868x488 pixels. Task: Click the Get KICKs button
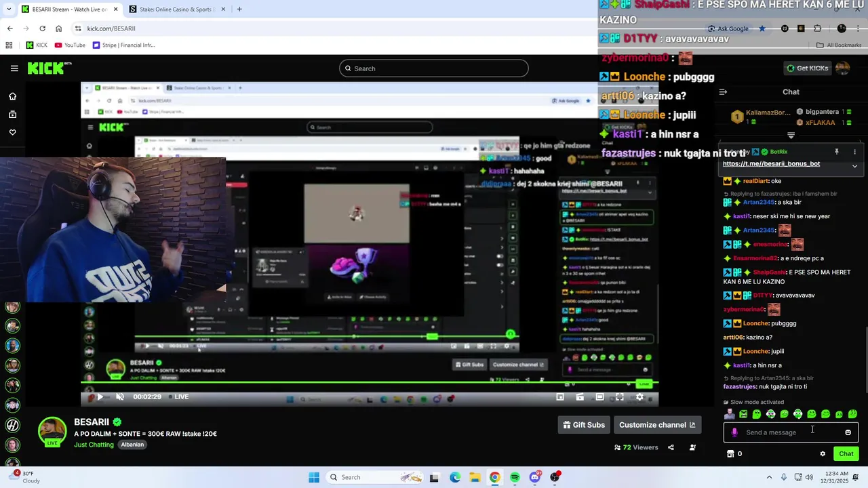(x=807, y=68)
